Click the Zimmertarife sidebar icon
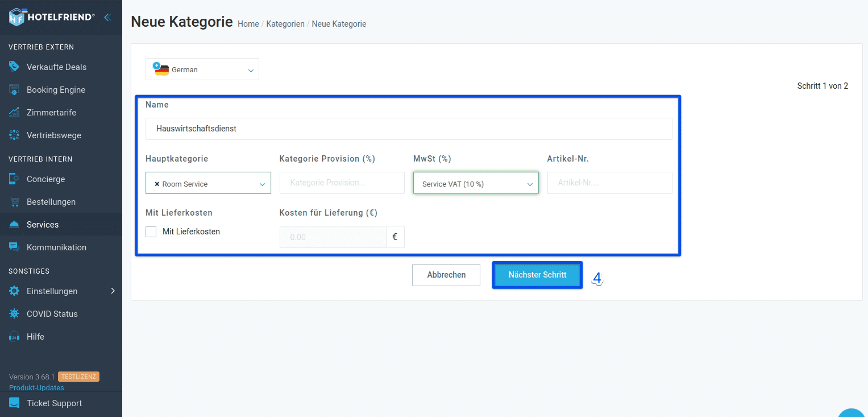Image resolution: width=868 pixels, height=417 pixels. tap(14, 112)
